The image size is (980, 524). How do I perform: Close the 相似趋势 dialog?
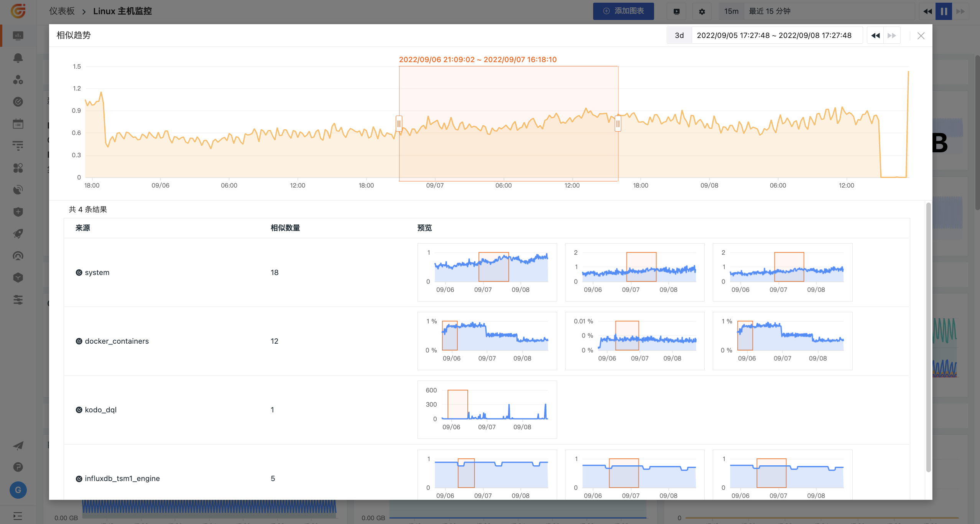click(921, 36)
